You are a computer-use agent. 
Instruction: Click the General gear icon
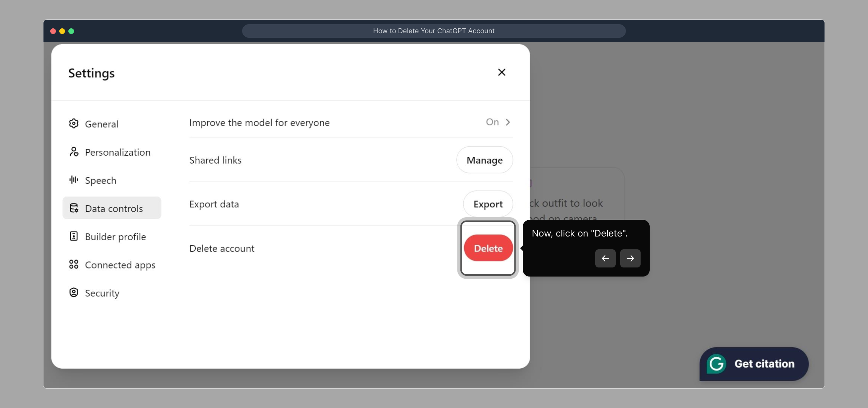pyautogui.click(x=74, y=124)
